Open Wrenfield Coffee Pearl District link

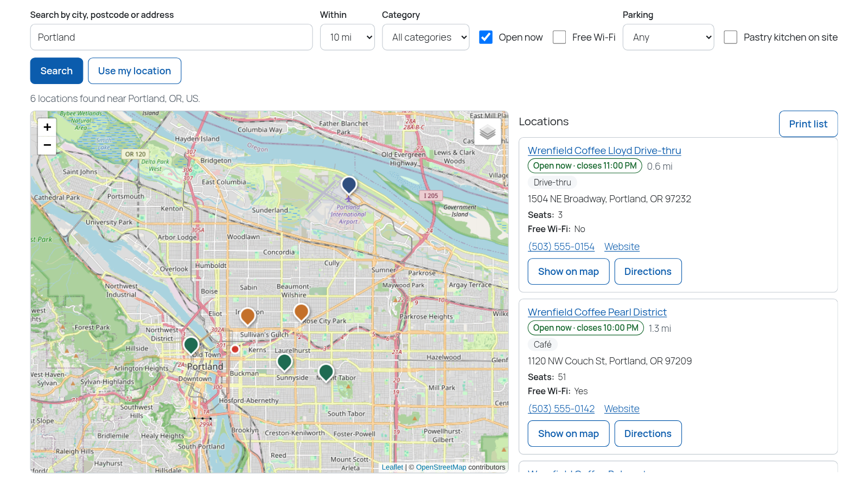click(597, 312)
